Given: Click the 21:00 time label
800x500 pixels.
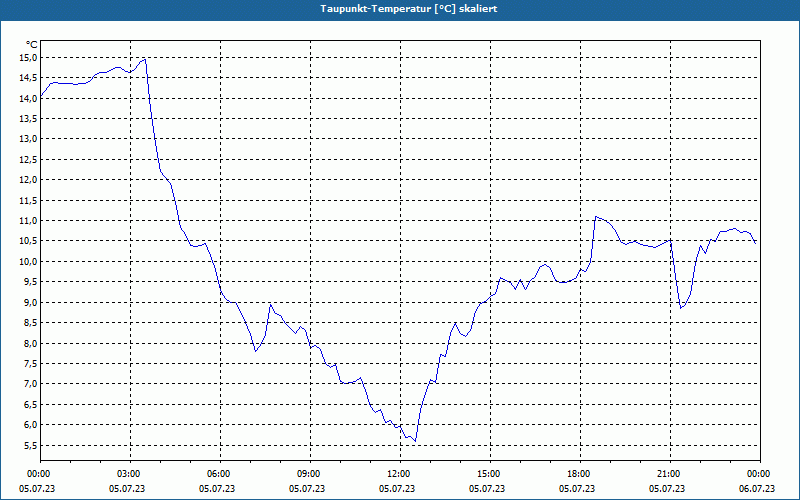Looking at the screenshot, I should (x=669, y=474).
